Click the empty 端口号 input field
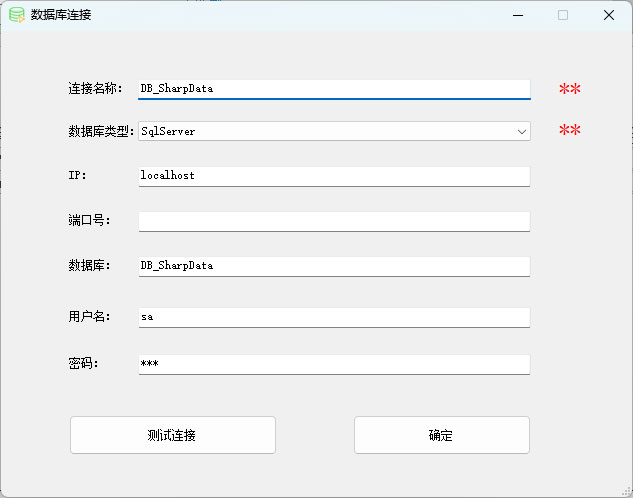The height and width of the screenshot is (498, 633). (334, 221)
